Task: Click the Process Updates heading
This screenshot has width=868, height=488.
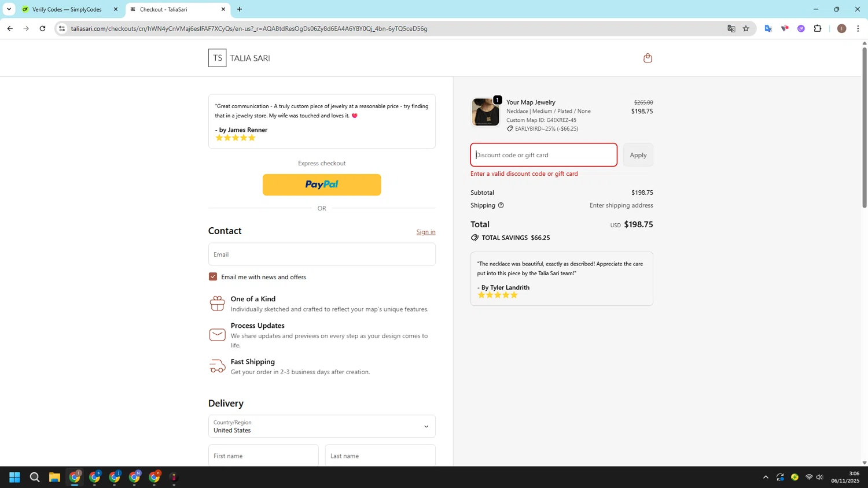Action: [x=258, y=326]
